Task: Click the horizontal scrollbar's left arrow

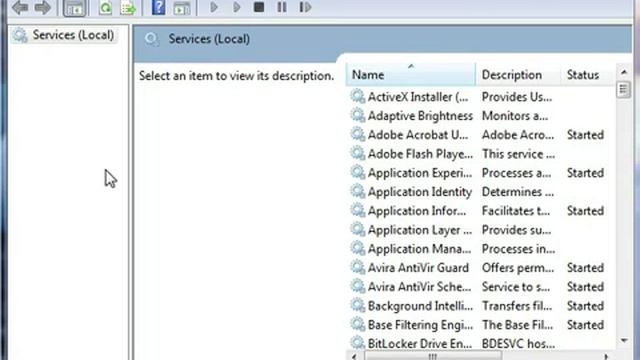Action: click(x=354, y=357)
